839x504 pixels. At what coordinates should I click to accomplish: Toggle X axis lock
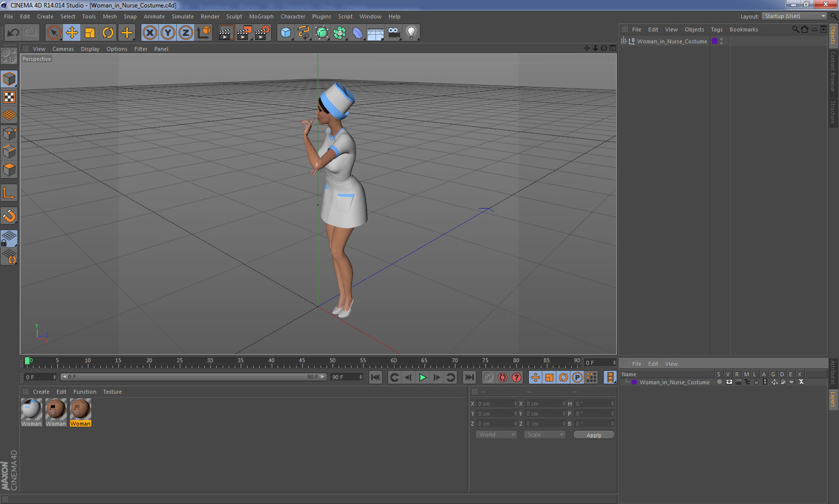pyautogui.click(x=150, y=33)
